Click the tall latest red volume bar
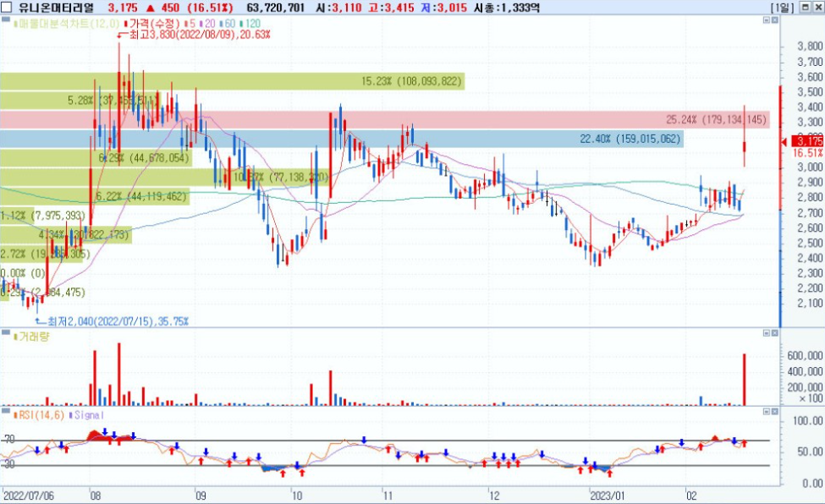The height and width of the screenshot is (504, 825). point(745,380)
